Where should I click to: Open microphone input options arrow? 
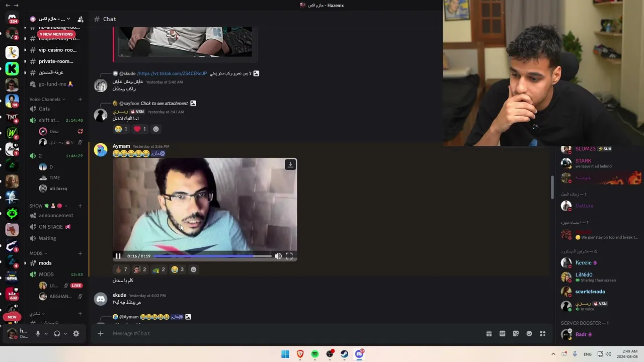pyautogui.click(x=46, y=333)
